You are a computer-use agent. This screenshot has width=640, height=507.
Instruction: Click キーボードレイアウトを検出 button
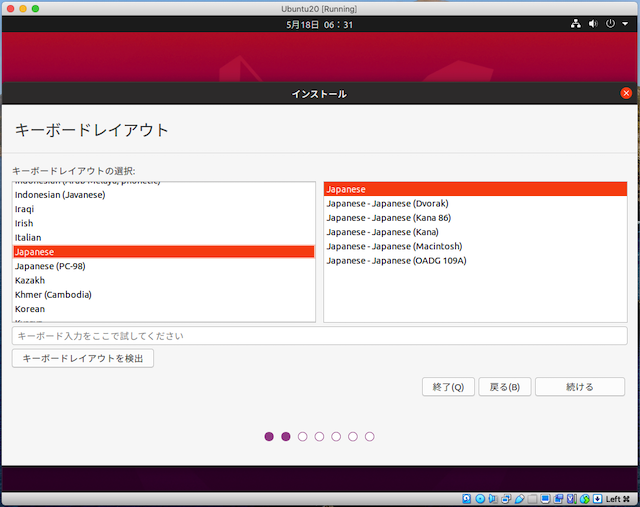tap(83, 358)
